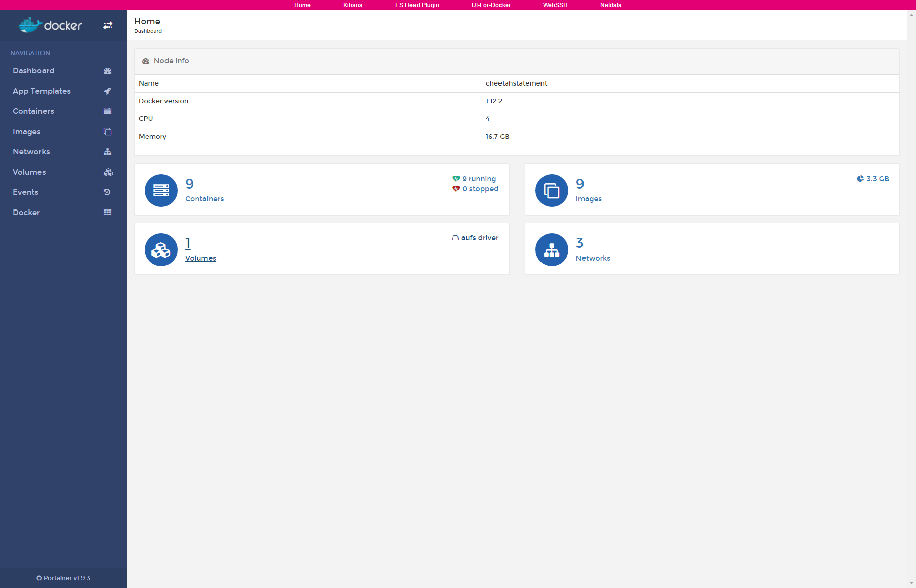Select Dashboard in the navigation sidebar
Image resolution: width=916 pixels, height=588 pixels.
(33, 71)
